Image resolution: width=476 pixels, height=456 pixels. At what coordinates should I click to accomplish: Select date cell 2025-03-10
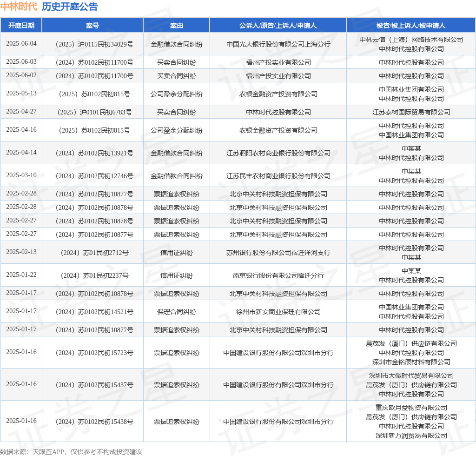coord(21,175)
